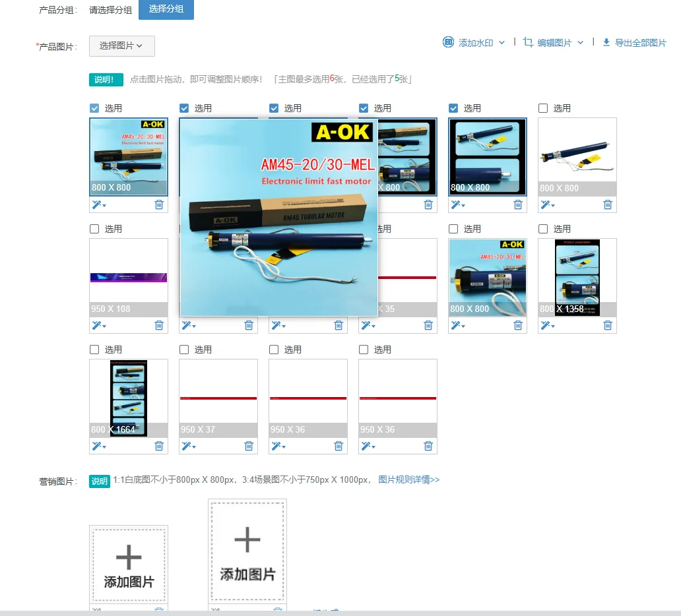
Task: Open edit wand under 800 X 1358 image
Action: coord(548,325)
